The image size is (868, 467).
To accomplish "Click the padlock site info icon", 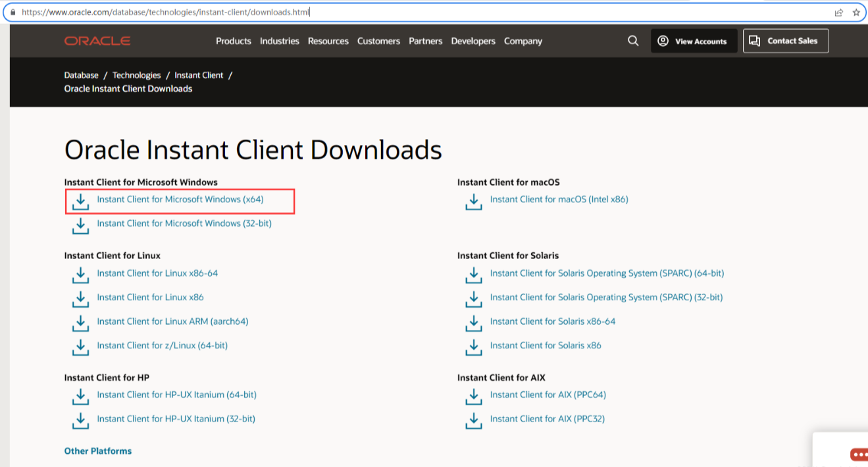I will (13, 13).
